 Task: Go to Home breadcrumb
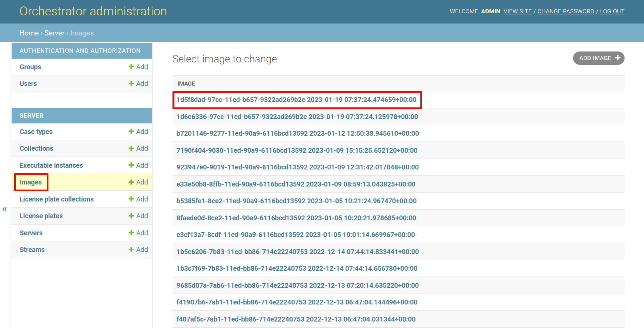[29, 33]
